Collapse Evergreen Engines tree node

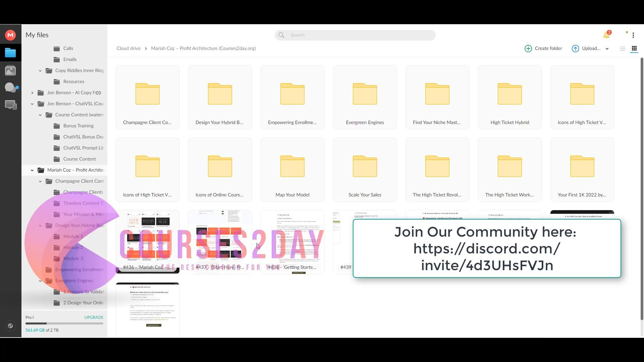[x=40, y=281]
